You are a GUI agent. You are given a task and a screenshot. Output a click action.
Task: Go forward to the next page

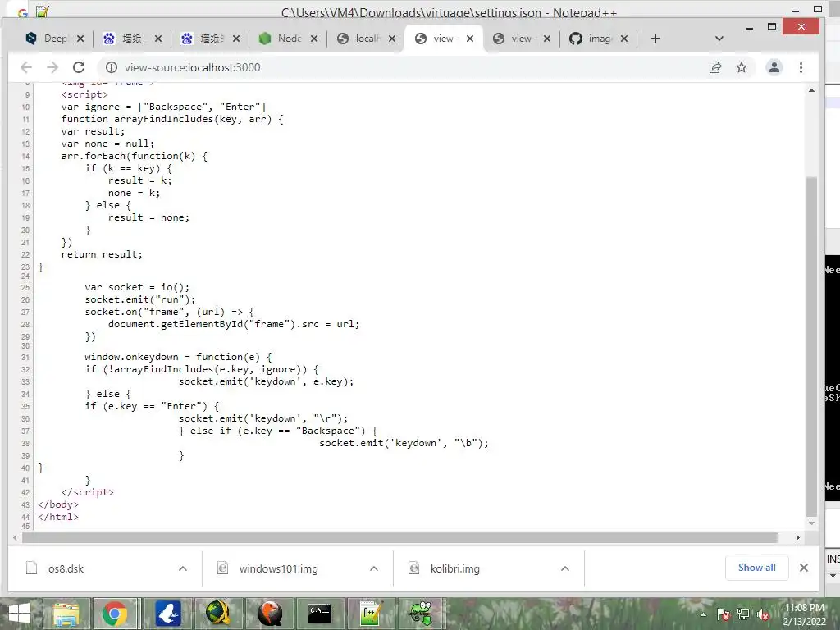[52, 67]
